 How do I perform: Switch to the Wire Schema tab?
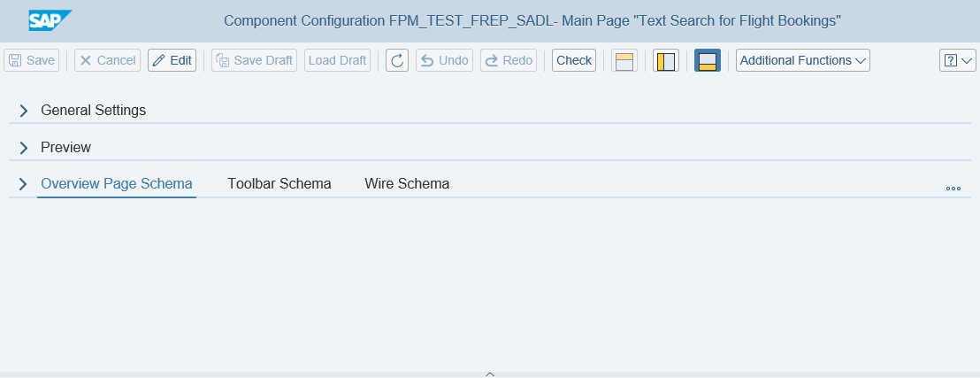pos(407,184)
